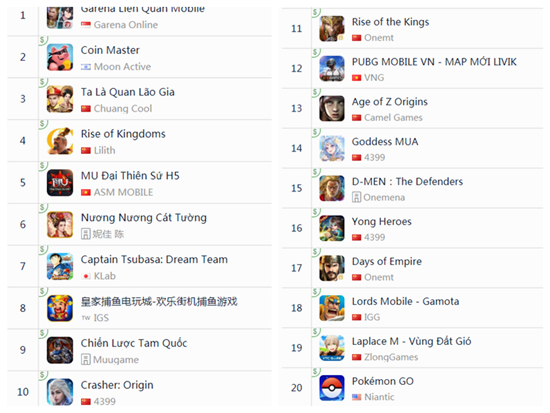Click the Coin Master pig app icon
The width and height of the screenshot is (550, 413).
60,57
